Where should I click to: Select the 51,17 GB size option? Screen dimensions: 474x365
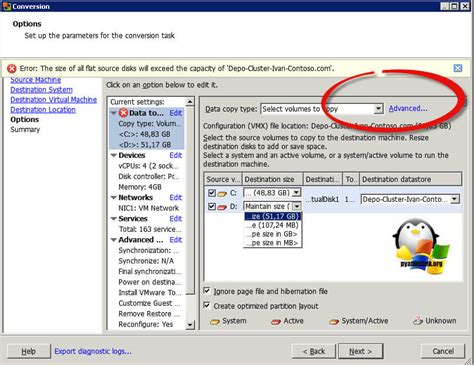(273, 216)
